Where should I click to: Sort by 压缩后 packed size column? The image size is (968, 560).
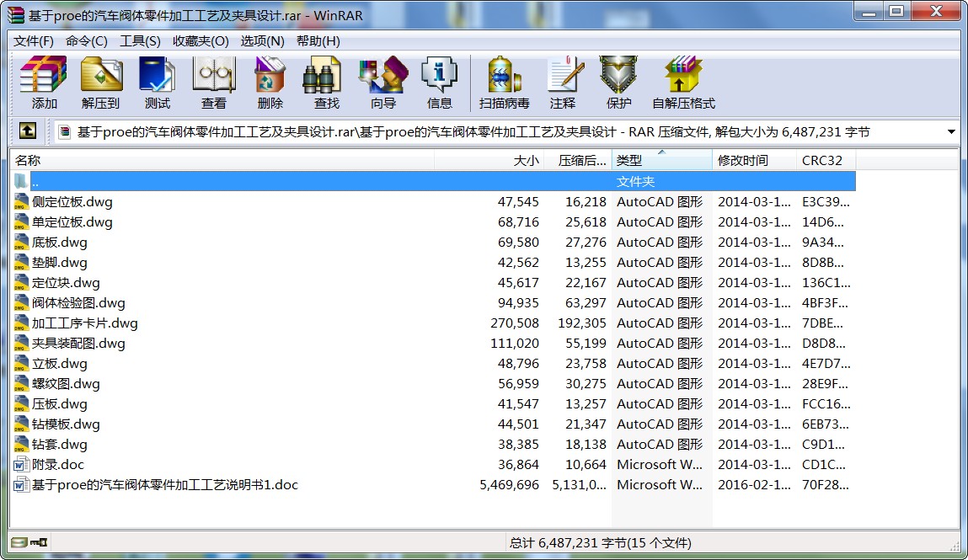click(x=579, y=160)
